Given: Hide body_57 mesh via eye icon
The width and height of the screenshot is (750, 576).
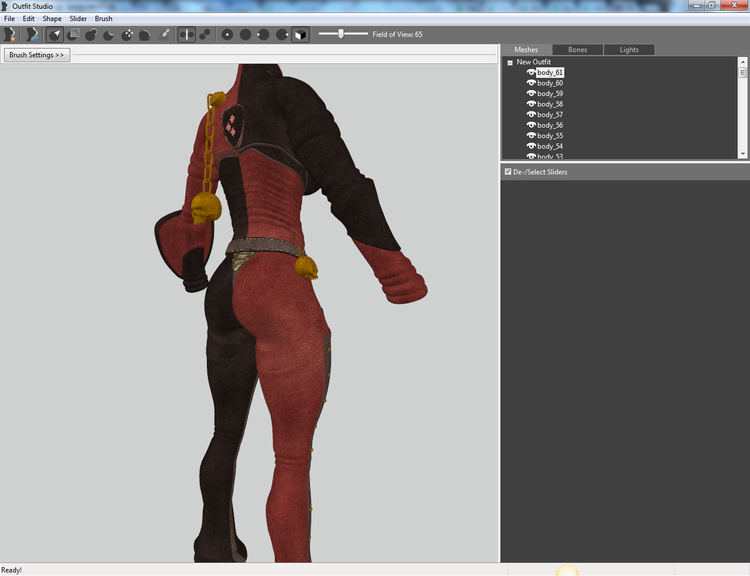Looking at the screenshot, I should 530,114.
